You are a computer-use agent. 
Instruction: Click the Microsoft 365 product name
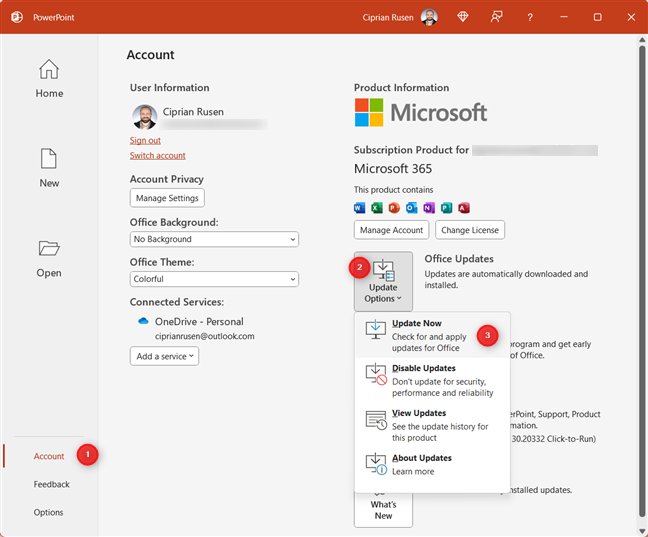393,169
